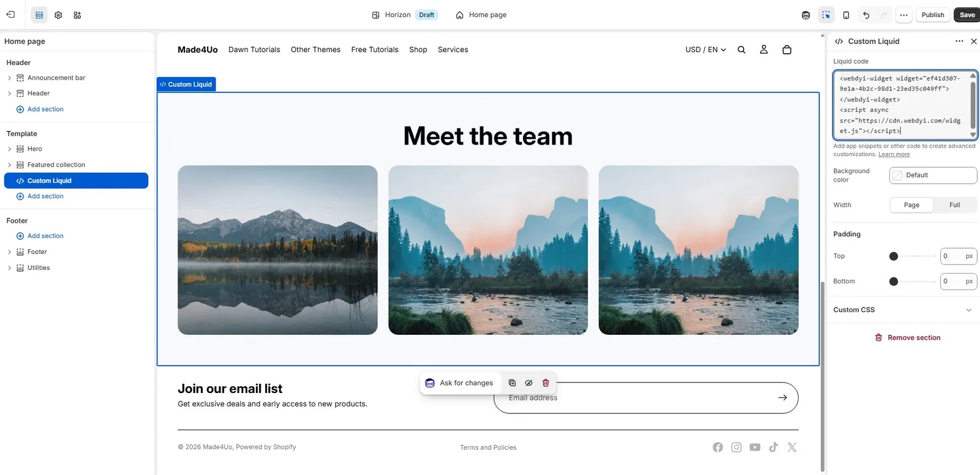Screen dimensions: 980x475
Task: Click the Ask for changes button
Action: click(x=460, y=383)
